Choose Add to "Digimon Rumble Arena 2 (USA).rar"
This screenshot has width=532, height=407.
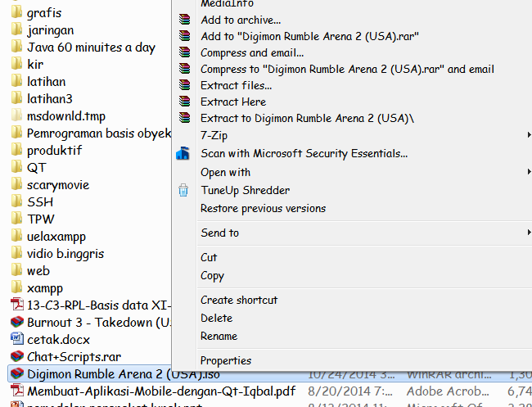[x=309, y=36]
